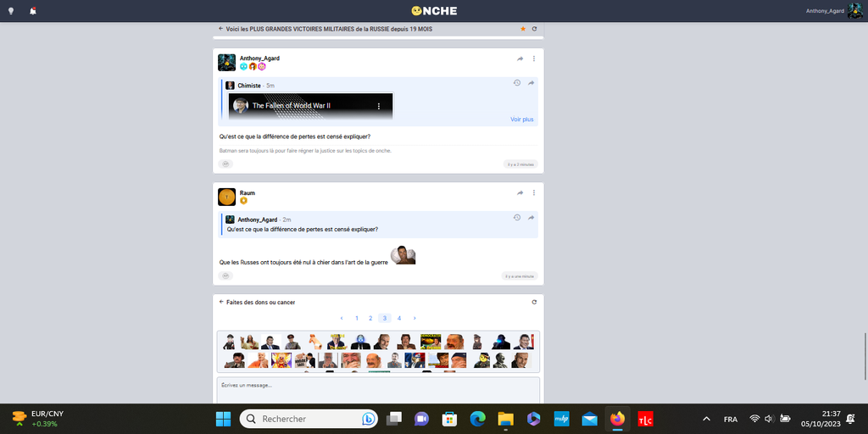This screenshot has width=868, height=434.
Task: Focus the Écrivez un message field
Action: tap(377, 390)
